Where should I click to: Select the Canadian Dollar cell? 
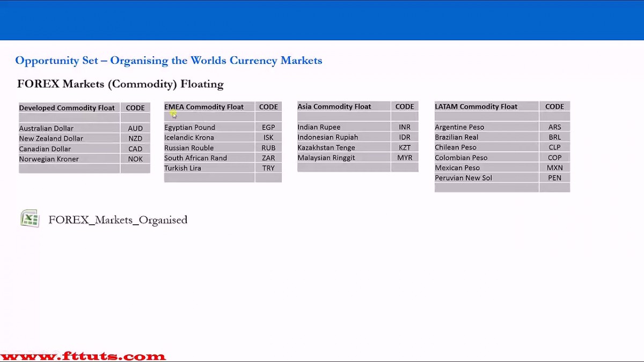(x=69, y=149)
